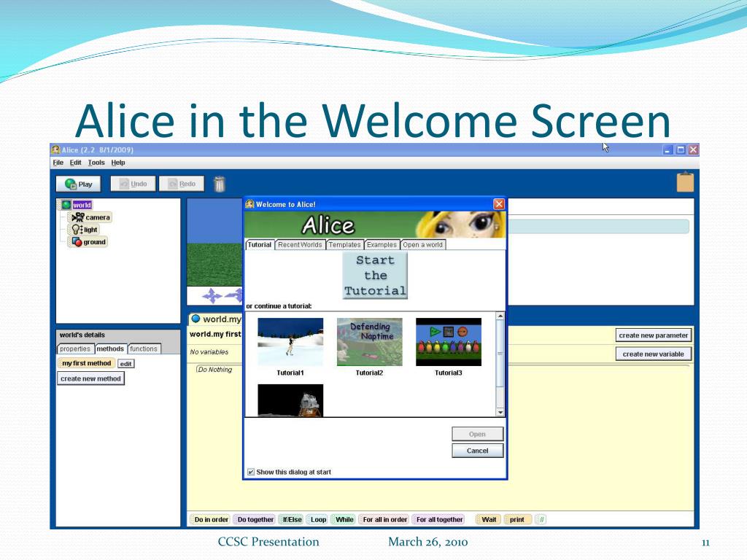Select the Tutorial2 Defending Naptime thumbnail
The width and height of the screenshot is (747, 560).
[x=369, y=342]
